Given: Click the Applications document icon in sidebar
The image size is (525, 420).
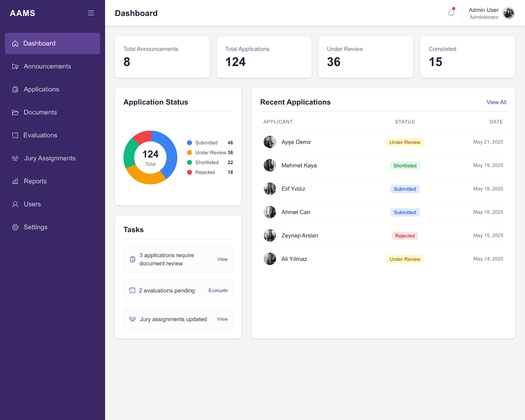Looking at the screenshot, I should pyautogui.click(x=15, y=89).
